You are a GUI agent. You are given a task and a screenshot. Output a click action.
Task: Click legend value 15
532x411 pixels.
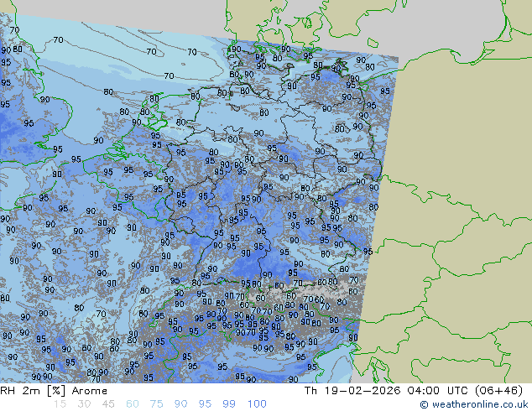(x=60, y=404)
